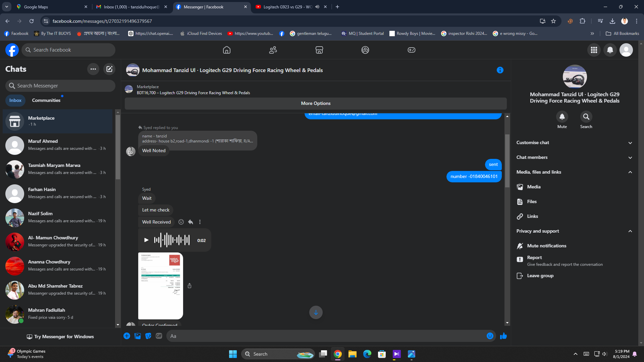644x362 pixels.
Task: Open Files in shared content
Action: (575, 202)
